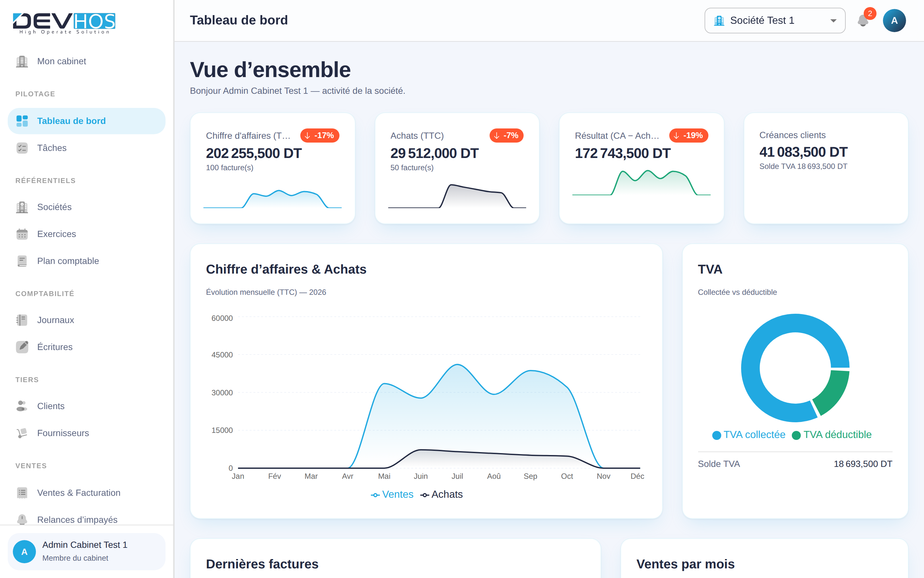Toggle the Achats series in chart legend
This screenshot has width=924, height=578.
441,494
